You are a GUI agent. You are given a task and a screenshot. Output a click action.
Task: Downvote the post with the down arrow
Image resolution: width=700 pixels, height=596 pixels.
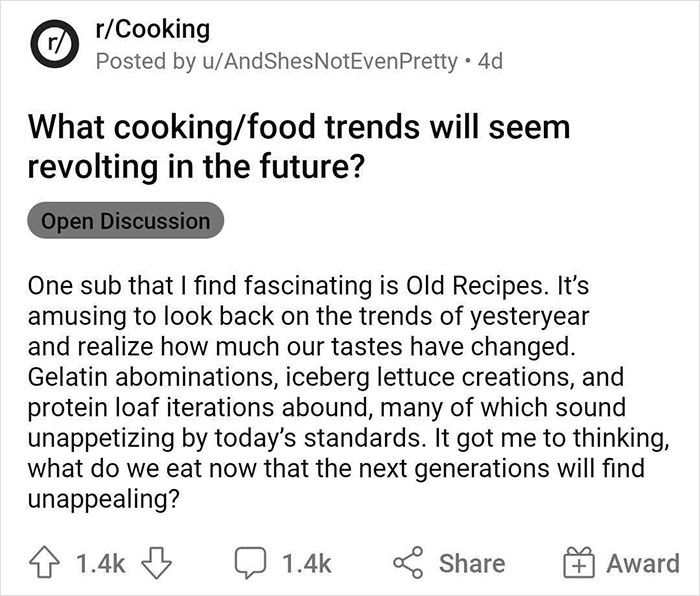coord(156,563)
